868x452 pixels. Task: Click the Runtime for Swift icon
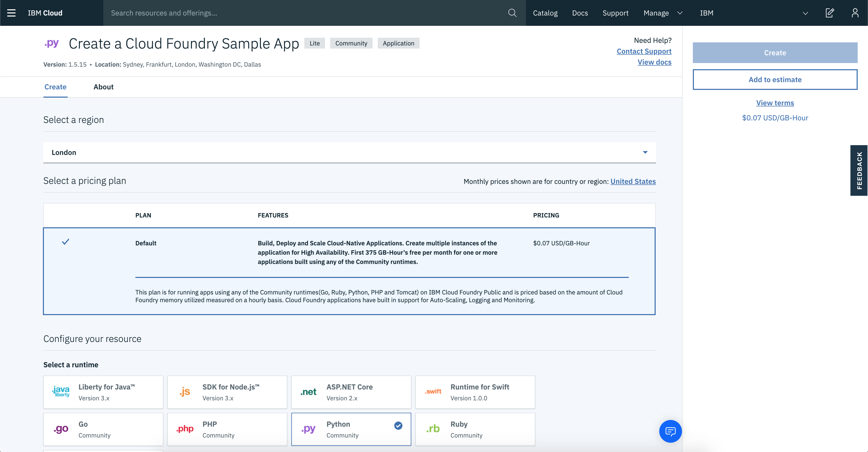[433, 392]
